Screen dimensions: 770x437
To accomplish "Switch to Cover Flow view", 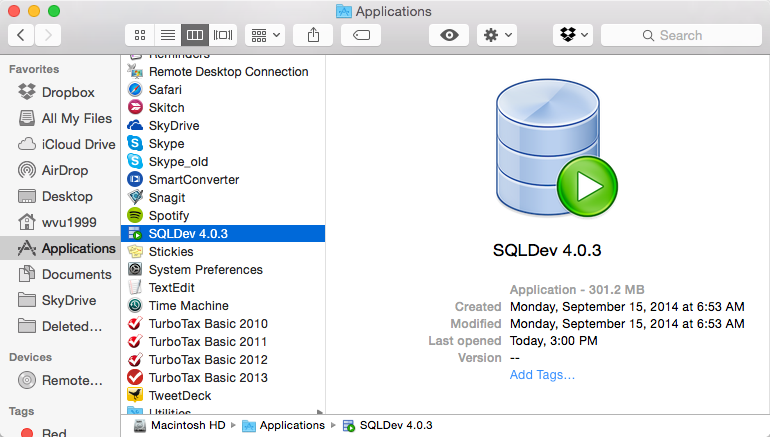I will (x=223, y=35).
